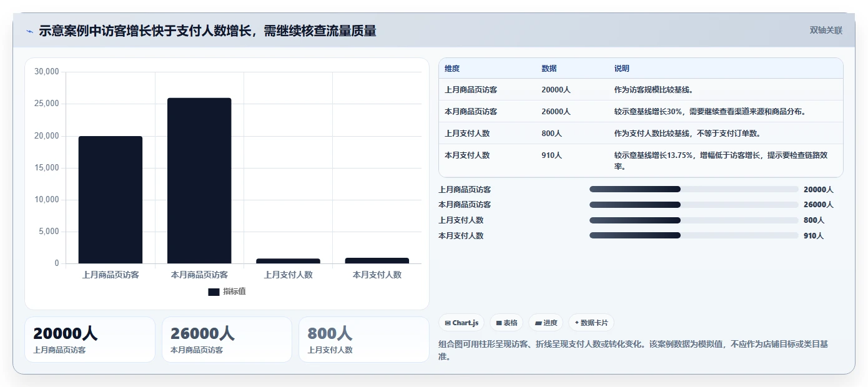
Task: Click the 20,000 y-axis label
Action: [47, 136]
